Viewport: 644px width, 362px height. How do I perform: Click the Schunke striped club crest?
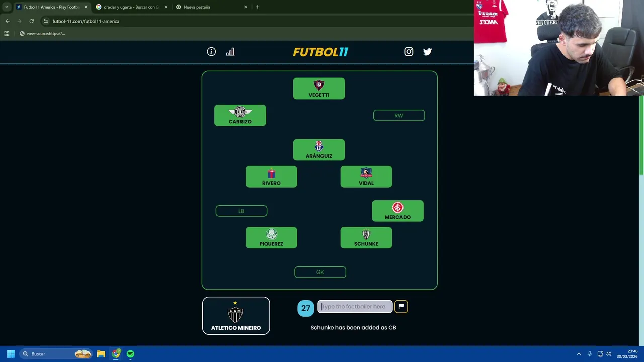366,234
